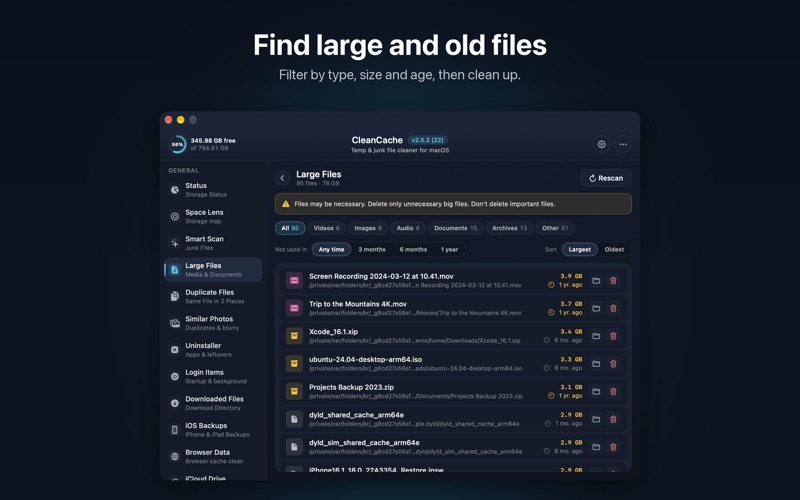The image size is (800, 500).
Task: Open Duplicate Files section
Action: click(x=213, y=296)
